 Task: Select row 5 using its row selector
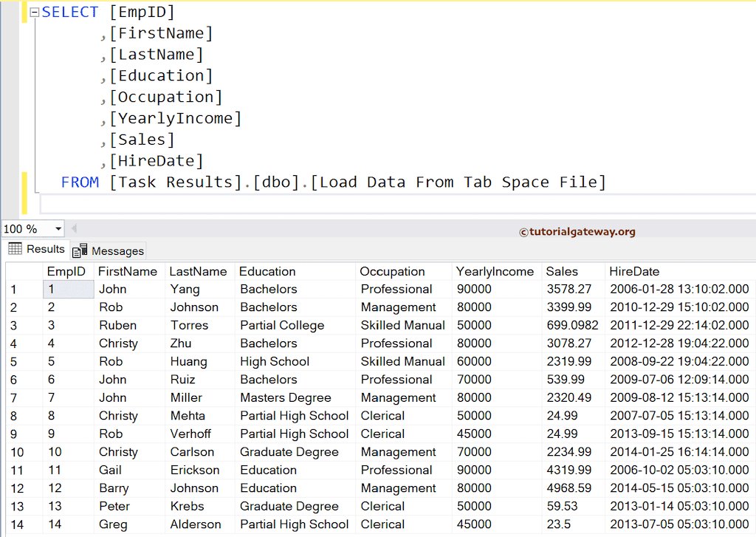pos(13,361)
